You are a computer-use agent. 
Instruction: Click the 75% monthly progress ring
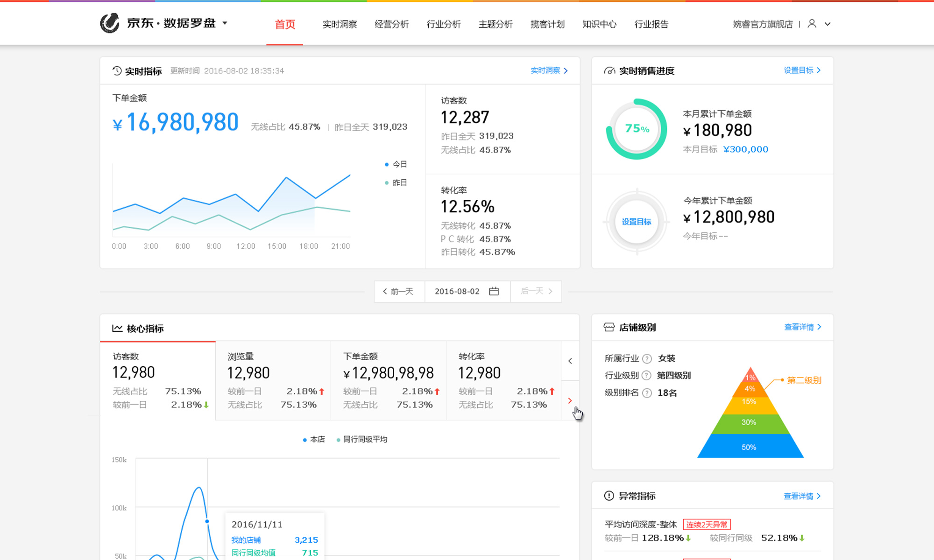(637, 129)
